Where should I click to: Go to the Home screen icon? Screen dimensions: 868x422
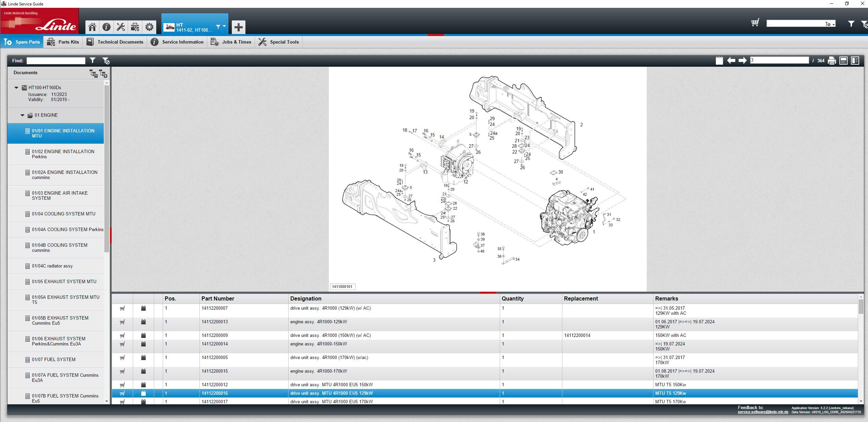point(92,27)
